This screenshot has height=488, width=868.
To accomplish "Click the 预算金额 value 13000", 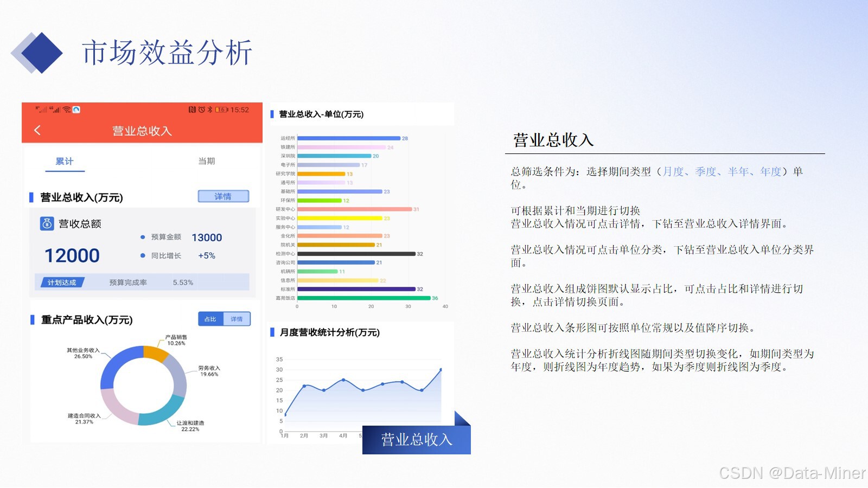I will [x=207, y=237].
